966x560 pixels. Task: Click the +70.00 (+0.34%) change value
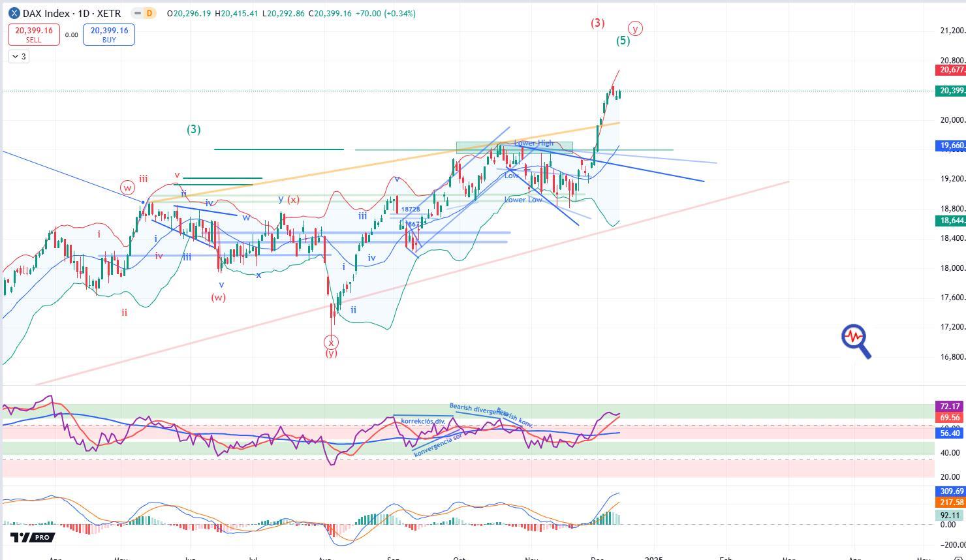[385, 14]
